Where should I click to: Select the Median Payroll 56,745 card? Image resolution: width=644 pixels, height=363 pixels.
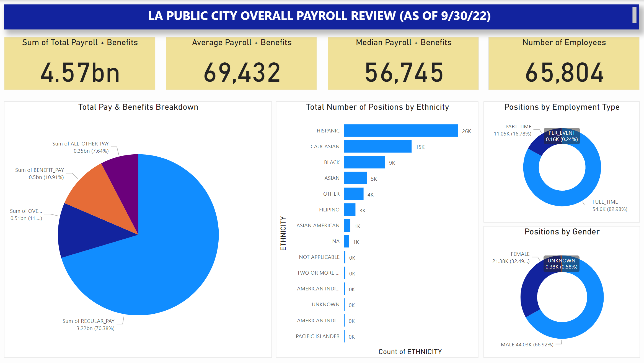[403, 63]
